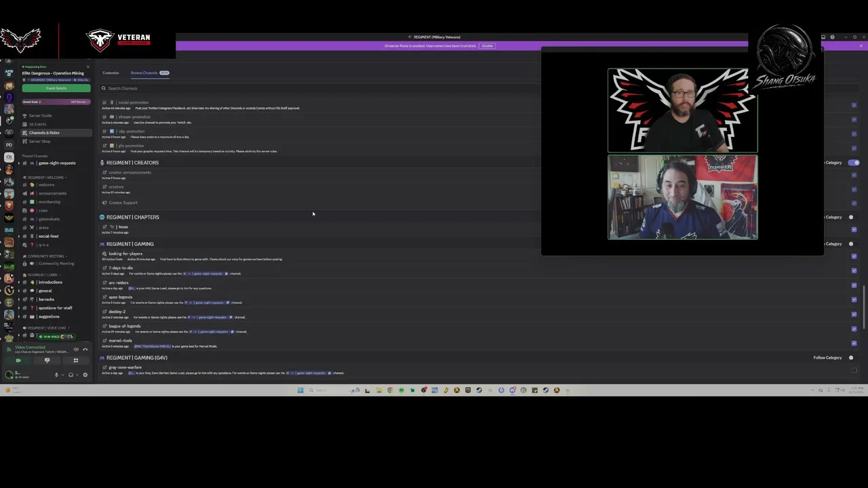Open the Windows Start menu

click(300, 390)
